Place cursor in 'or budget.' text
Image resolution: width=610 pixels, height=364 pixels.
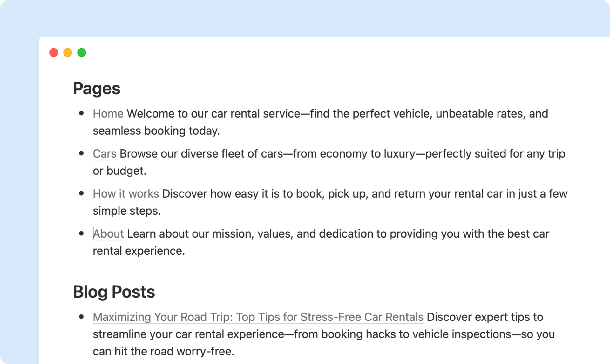coord(119,171)
